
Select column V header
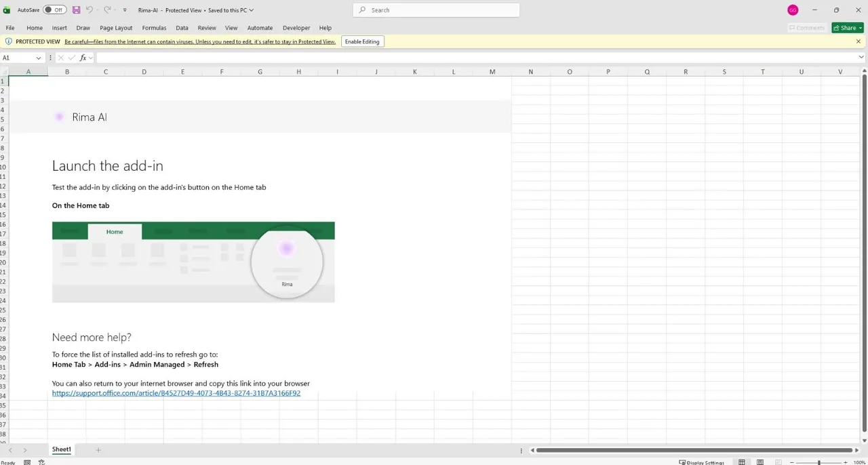pos(840,72)
